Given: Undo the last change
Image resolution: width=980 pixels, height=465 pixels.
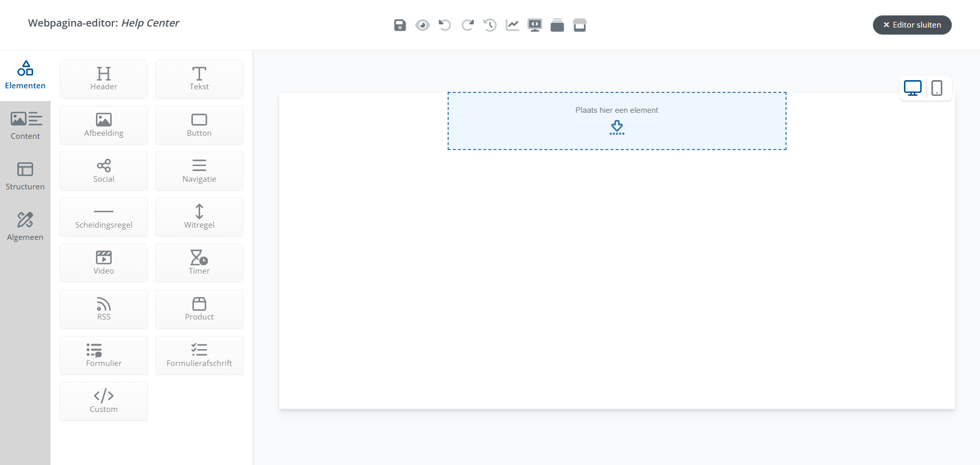Looking at the screenshot, I should tap(445, 25).
